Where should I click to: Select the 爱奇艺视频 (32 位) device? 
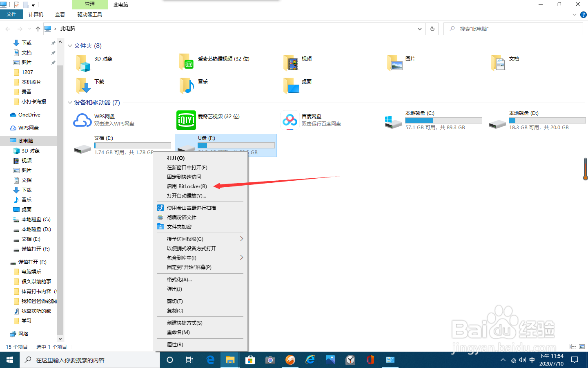point(186,120)
